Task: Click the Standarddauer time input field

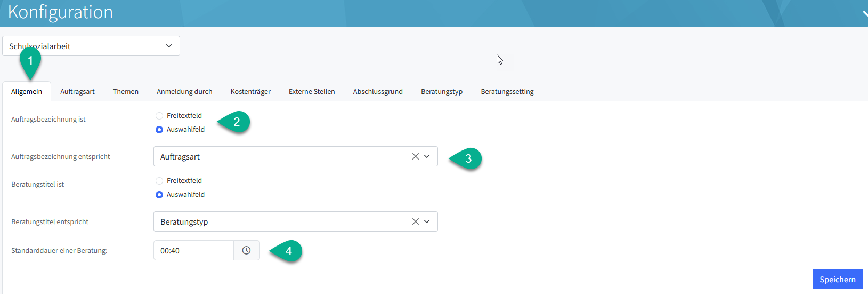Action: (193, 250)
